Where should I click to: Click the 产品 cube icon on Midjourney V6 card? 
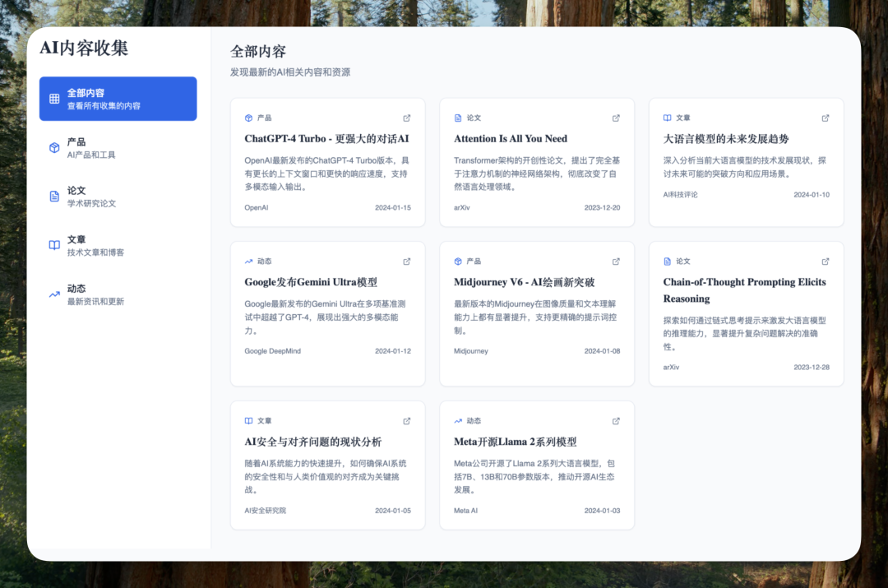458,262
